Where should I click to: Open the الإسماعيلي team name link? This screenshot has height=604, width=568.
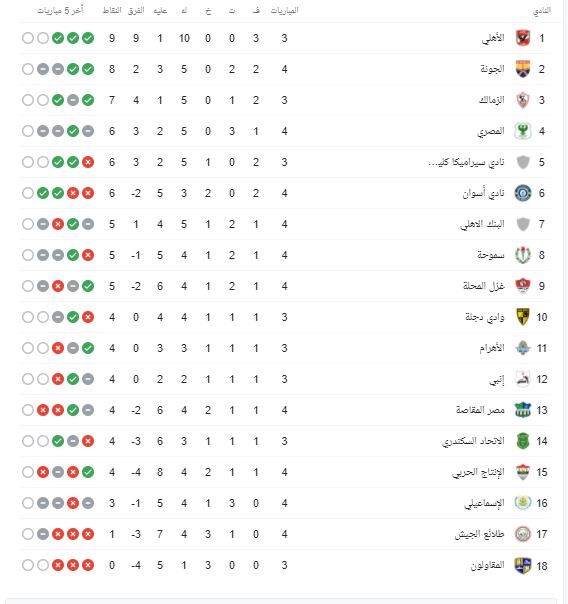(x=484, y=503)
